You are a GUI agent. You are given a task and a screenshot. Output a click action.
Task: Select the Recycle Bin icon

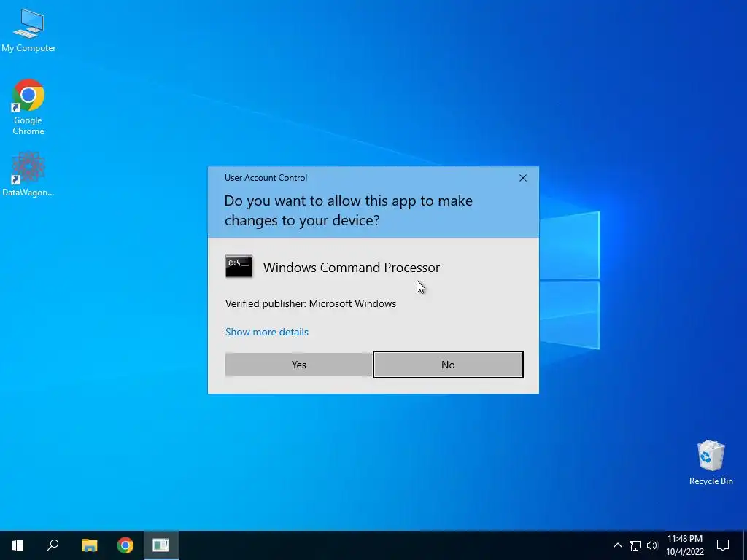coord(711,463)
